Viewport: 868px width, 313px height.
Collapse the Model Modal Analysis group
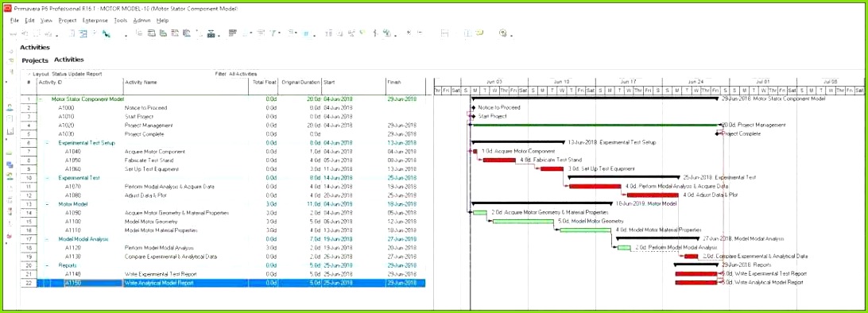pyautogui.click(x=48, y=239)
